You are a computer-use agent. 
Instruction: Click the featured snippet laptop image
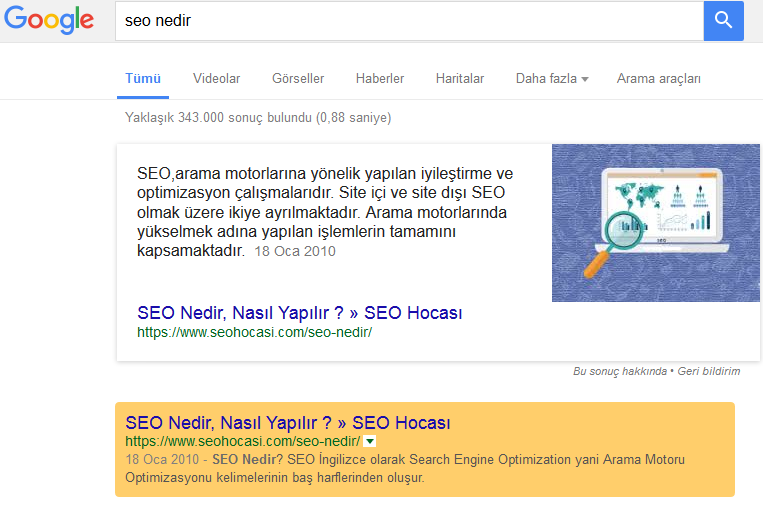pos(655,222)
